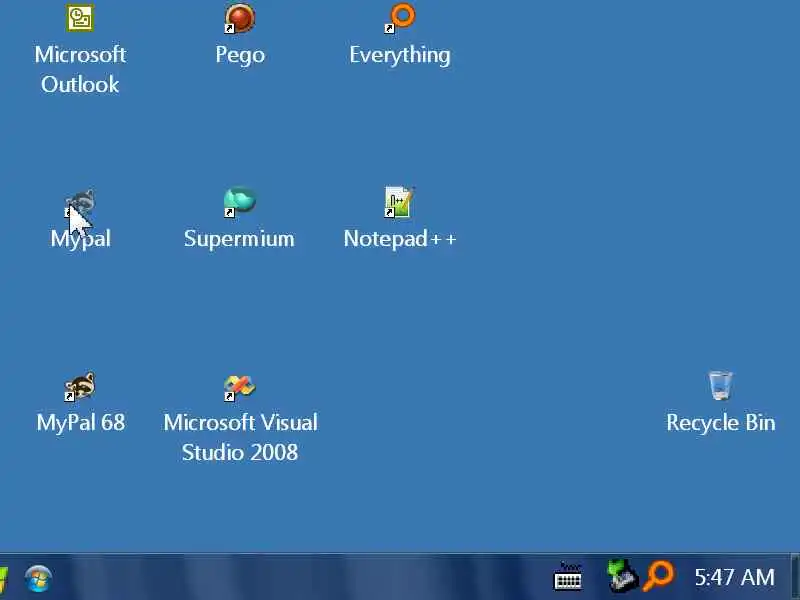Image resolution: width=800 pixels, height=600 pixels.
Task: Click the green network tray icon
Action: click(622, 576)
